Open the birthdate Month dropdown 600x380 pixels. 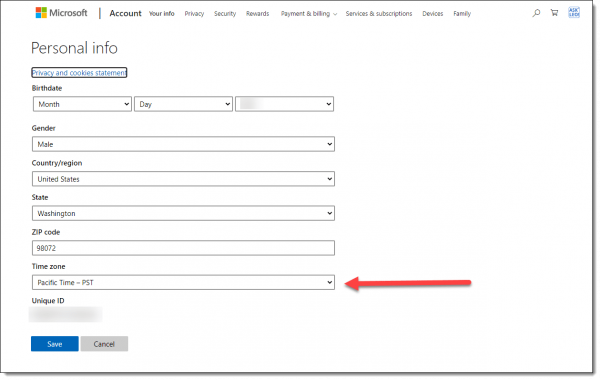(x=82, y=104)
